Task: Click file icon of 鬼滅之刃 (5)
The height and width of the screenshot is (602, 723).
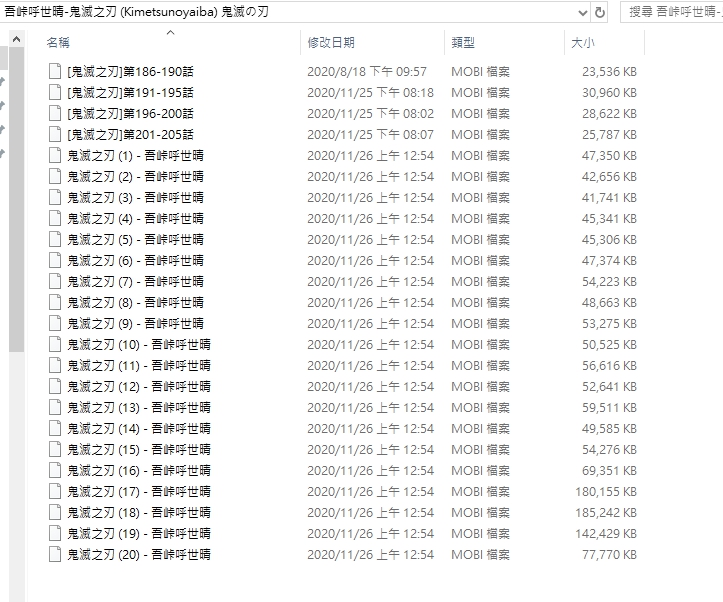Action: pyautogui.click(x=55, y=240)
